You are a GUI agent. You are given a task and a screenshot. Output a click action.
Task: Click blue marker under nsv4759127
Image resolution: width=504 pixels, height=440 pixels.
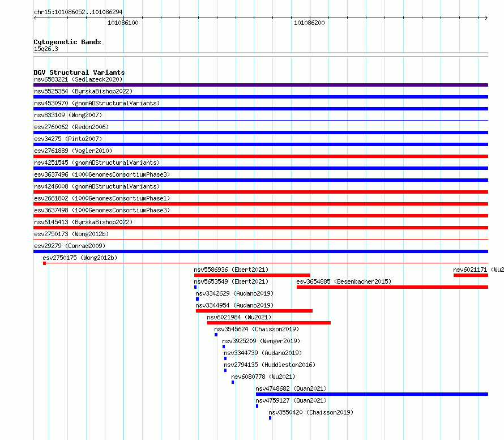point(257,406)
